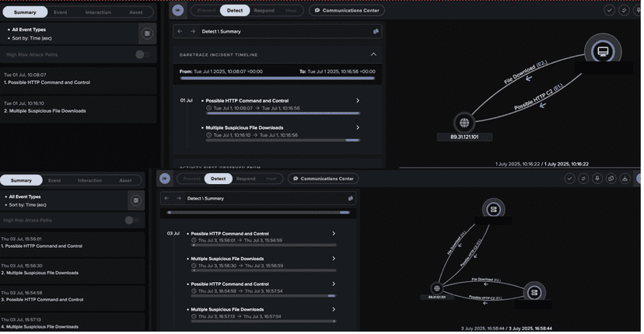Viewport: 644px width, 334px height.
Task: Toggle High Risk Attack Paths in lower panel
Action: coord(131,221)
